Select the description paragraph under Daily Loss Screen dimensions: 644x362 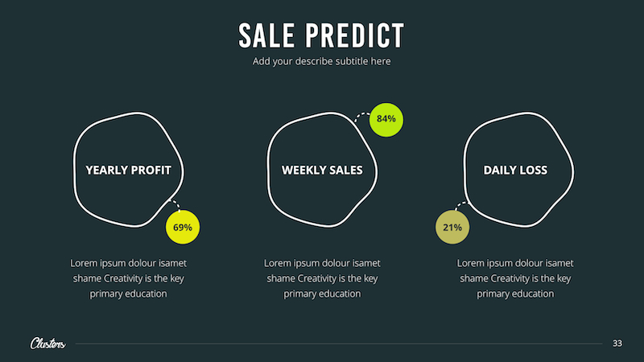(x=515, y=278)
